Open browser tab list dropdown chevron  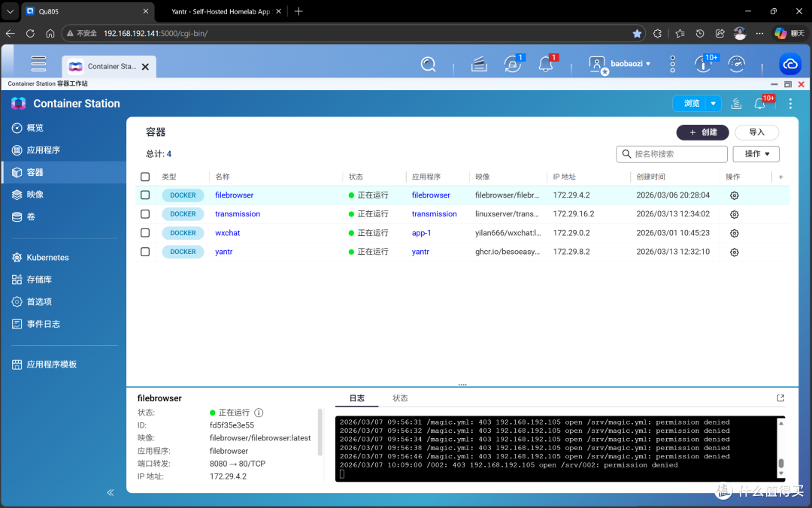10,11
